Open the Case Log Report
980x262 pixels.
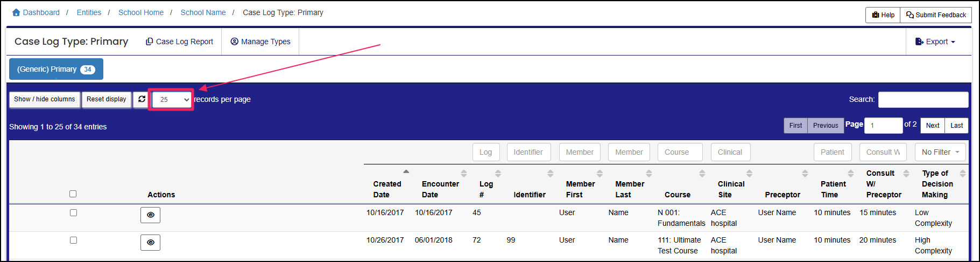tap(179, 42)
